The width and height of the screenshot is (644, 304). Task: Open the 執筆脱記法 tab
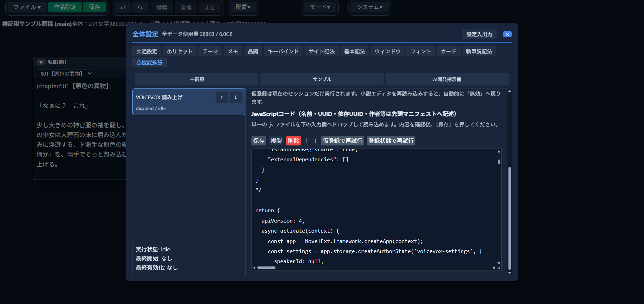point(479,51)
